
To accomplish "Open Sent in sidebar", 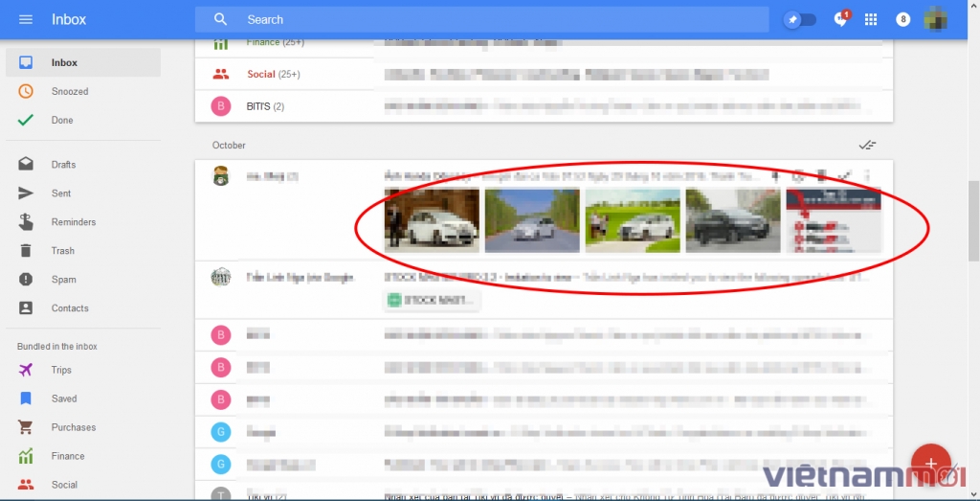I will (83, 194).
